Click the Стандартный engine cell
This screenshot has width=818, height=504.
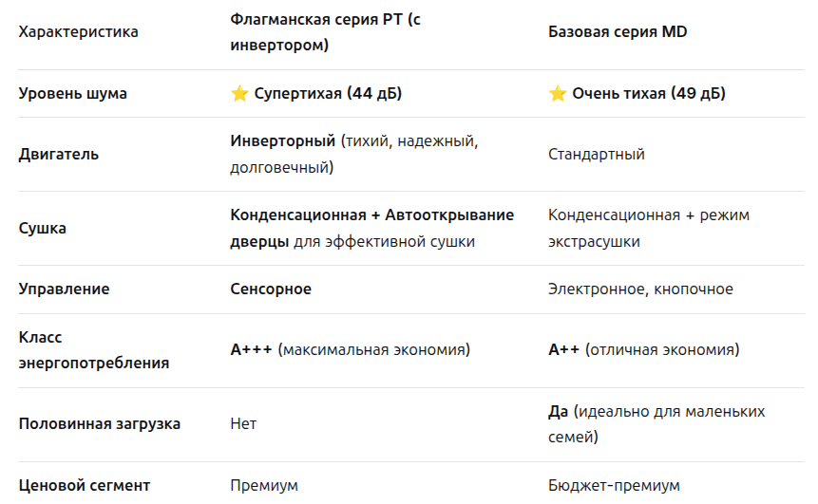(x=597, y=154)
